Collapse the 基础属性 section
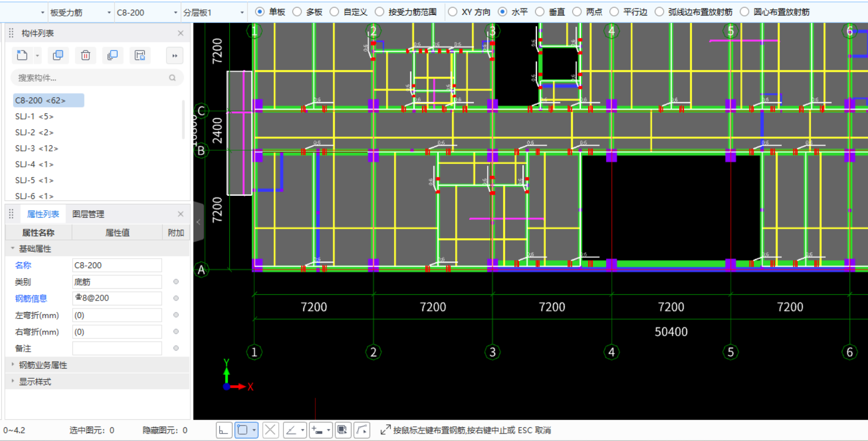The image size is (868, 441). (13, 248)
